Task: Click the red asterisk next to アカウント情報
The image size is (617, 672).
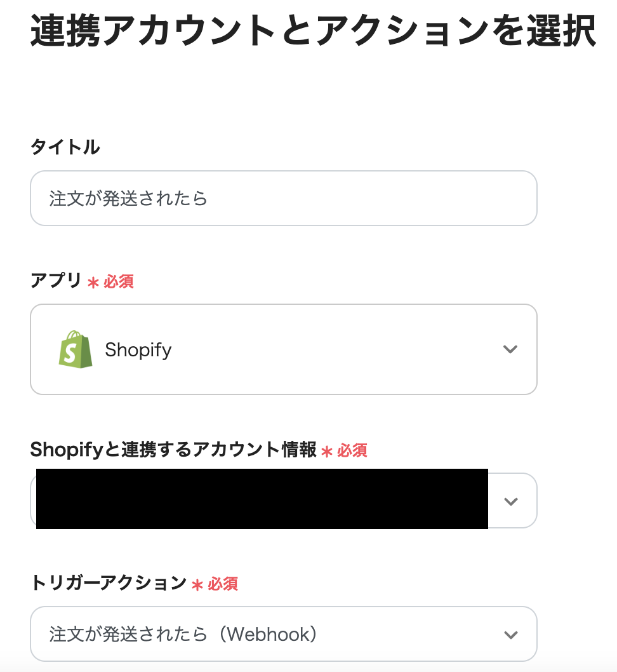Action: point(327,452)
